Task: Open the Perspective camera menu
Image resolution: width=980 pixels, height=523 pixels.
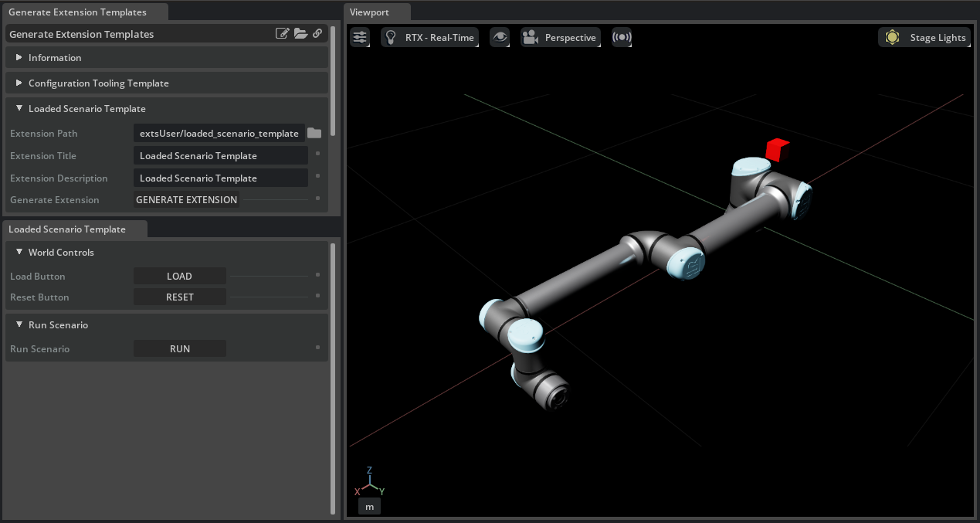Action: pos(561,37)
